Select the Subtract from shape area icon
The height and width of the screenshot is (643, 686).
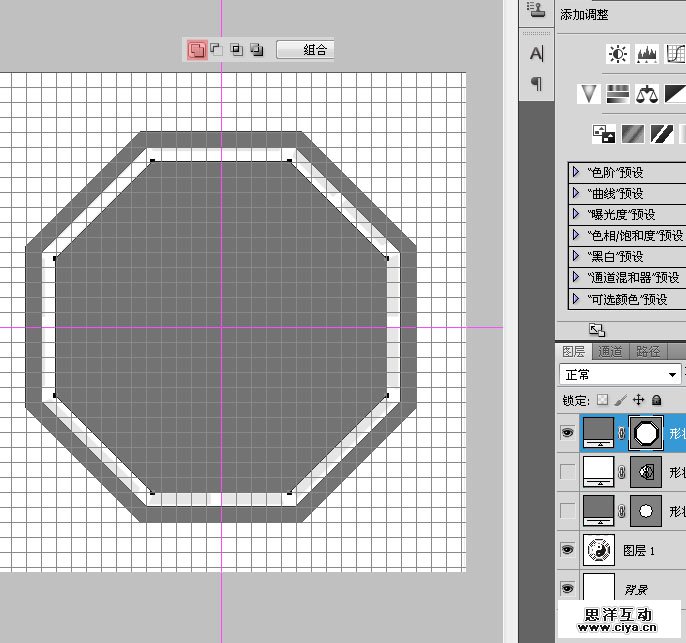[x=215, y=49]
